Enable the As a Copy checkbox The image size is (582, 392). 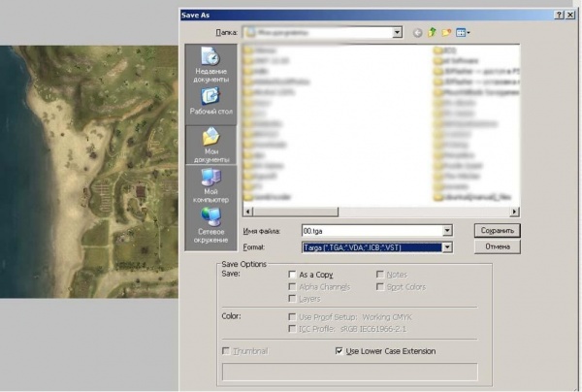(x=292, y=275)
